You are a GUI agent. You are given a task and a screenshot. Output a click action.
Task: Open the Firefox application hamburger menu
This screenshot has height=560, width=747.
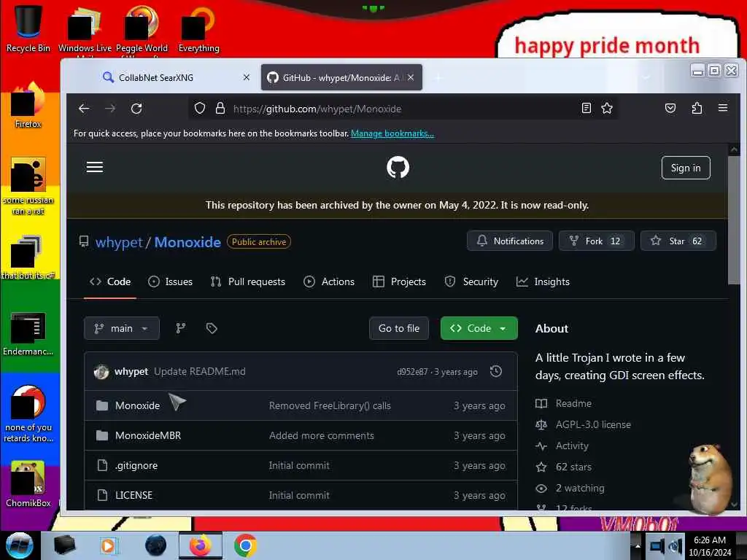pyautogui.click(x=723, y=108)
